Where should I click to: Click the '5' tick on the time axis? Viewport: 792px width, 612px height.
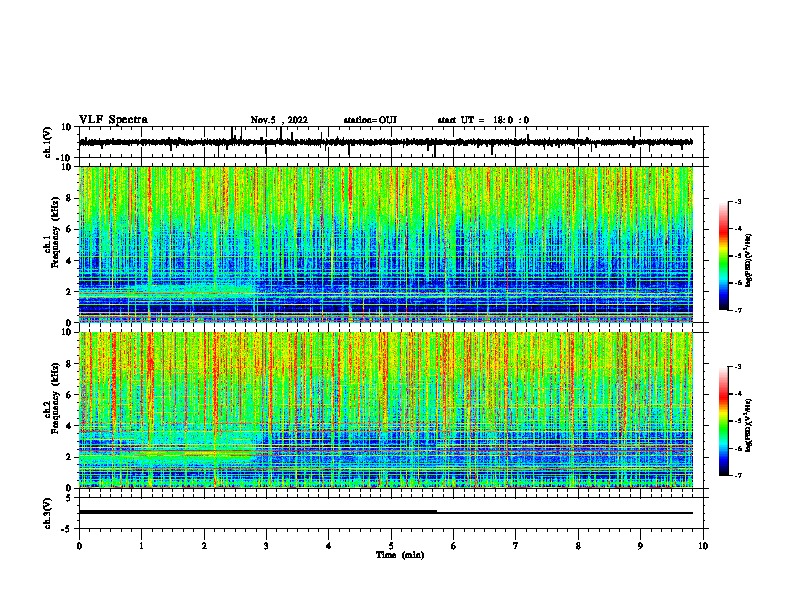[x=391, y=546]
